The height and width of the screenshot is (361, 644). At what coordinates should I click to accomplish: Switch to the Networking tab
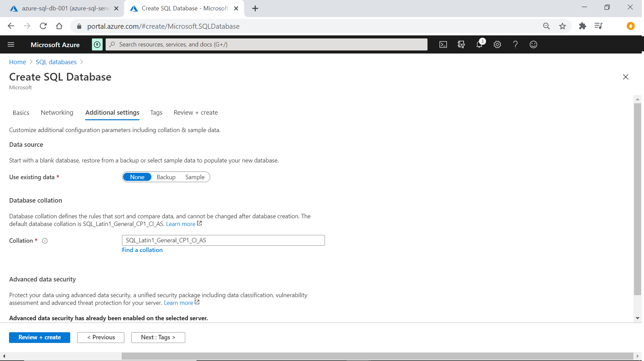point(57,112)
